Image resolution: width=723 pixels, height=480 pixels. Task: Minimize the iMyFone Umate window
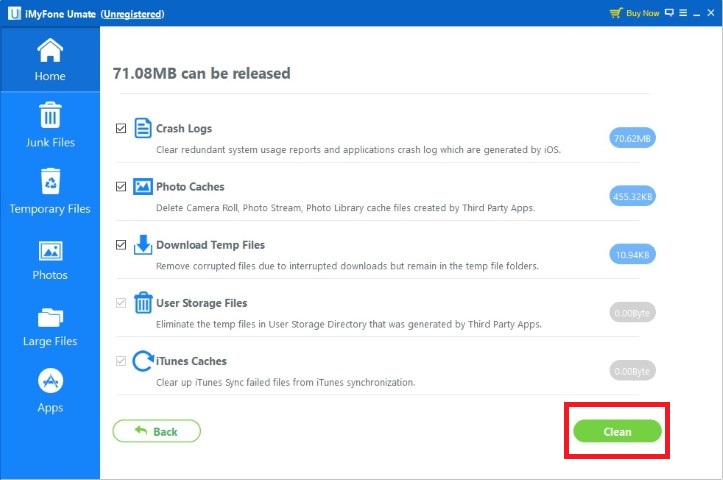697,13
